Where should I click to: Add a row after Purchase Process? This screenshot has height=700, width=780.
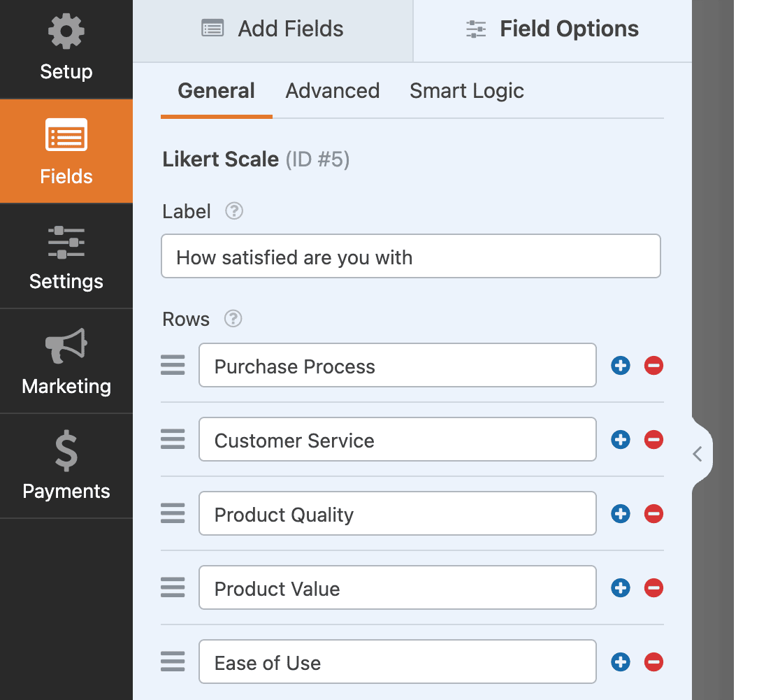pyautogui.click(x=621, y=366)
